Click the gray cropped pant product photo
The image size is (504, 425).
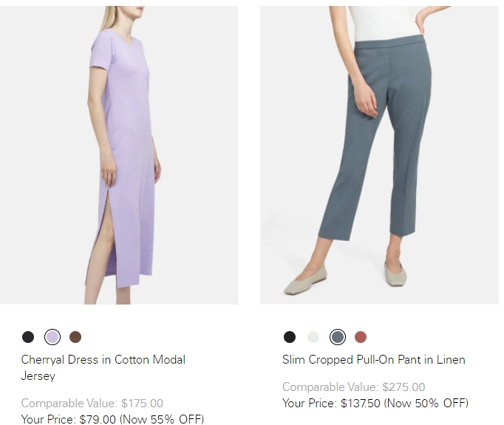coord(379,155)
